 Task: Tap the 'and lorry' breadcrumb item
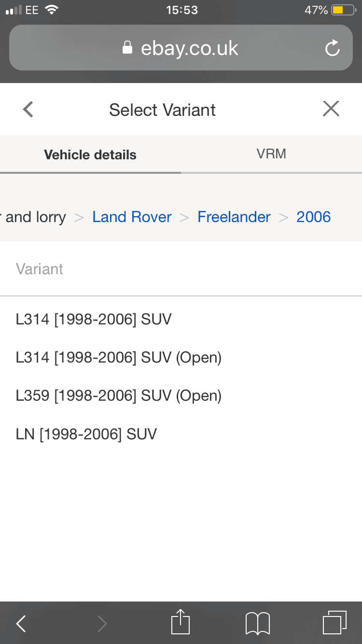pyautogui.click(x=33, y=217)
